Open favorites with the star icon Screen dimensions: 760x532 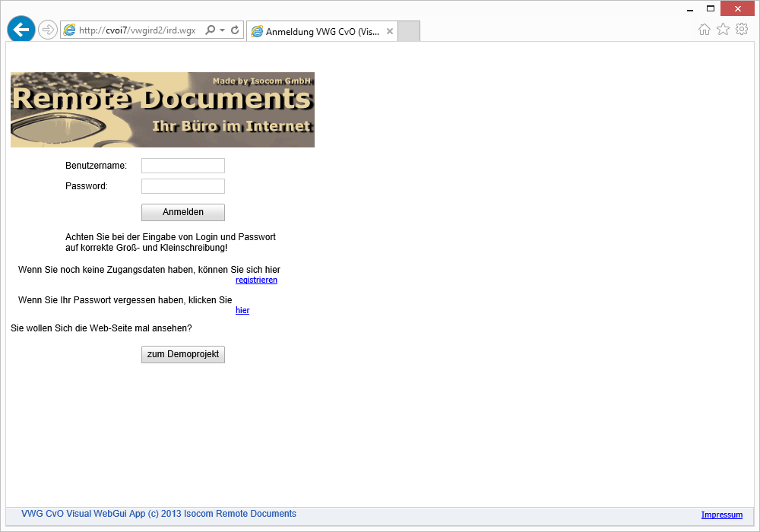723,30
